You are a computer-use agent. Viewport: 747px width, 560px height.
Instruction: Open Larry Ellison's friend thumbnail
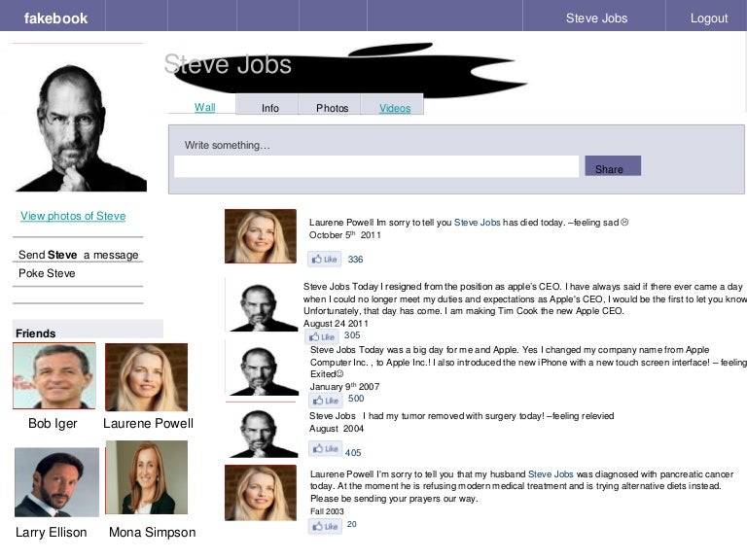point(55,482)
